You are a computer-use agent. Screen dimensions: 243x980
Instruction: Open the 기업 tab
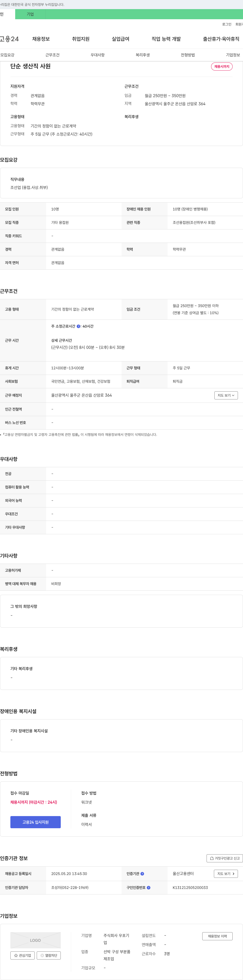(30, 14)
